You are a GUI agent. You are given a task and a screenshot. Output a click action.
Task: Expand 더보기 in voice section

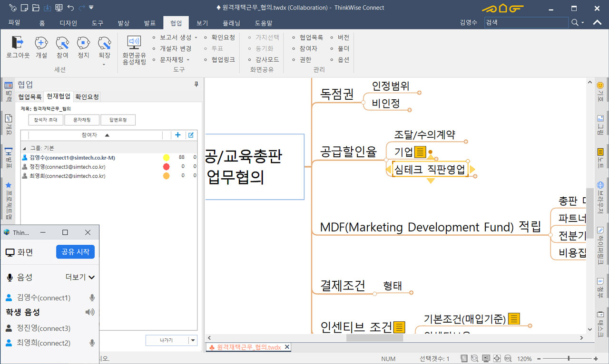point(80,277)
